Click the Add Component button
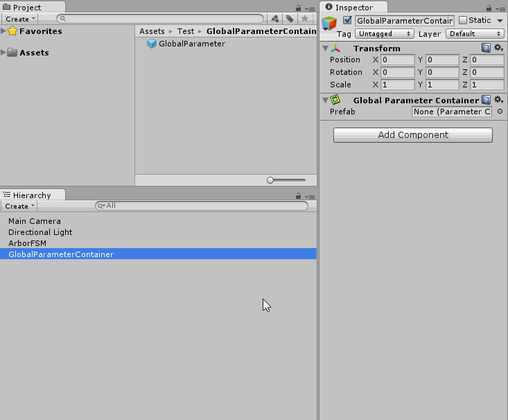 click(412, 135)
